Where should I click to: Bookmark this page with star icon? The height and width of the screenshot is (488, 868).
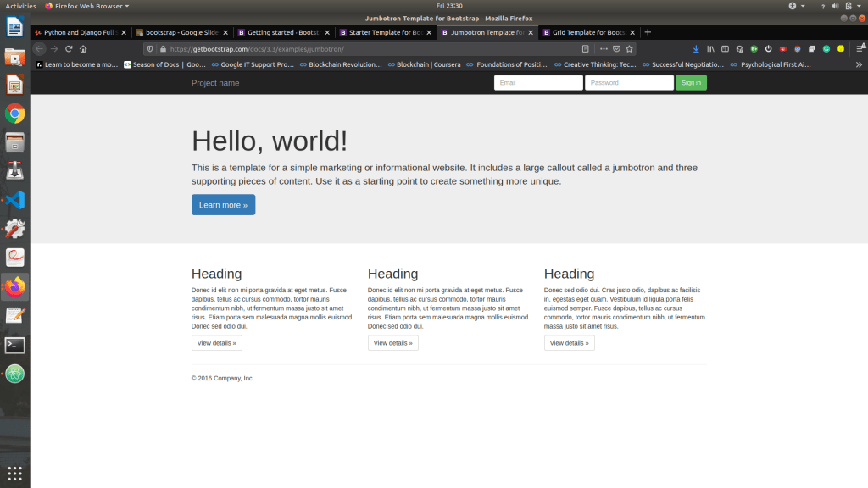click(x=629, y=49)
